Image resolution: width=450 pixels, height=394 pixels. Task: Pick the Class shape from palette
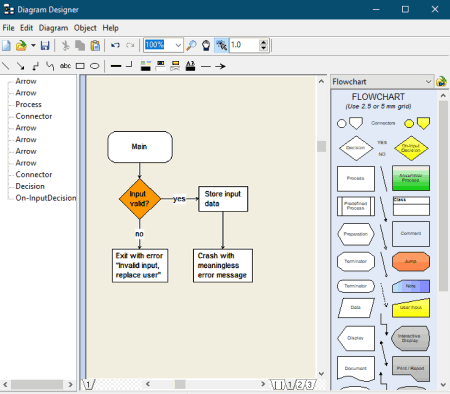(411, 206)
